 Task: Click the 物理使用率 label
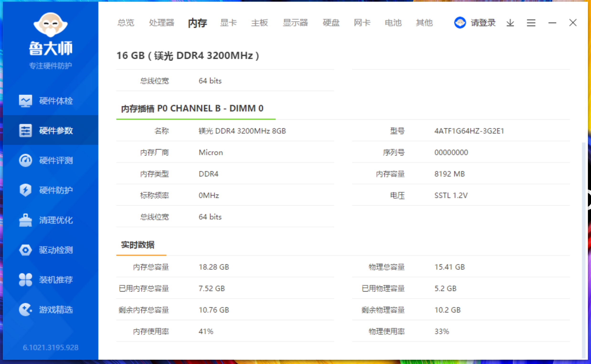[387, 332]
